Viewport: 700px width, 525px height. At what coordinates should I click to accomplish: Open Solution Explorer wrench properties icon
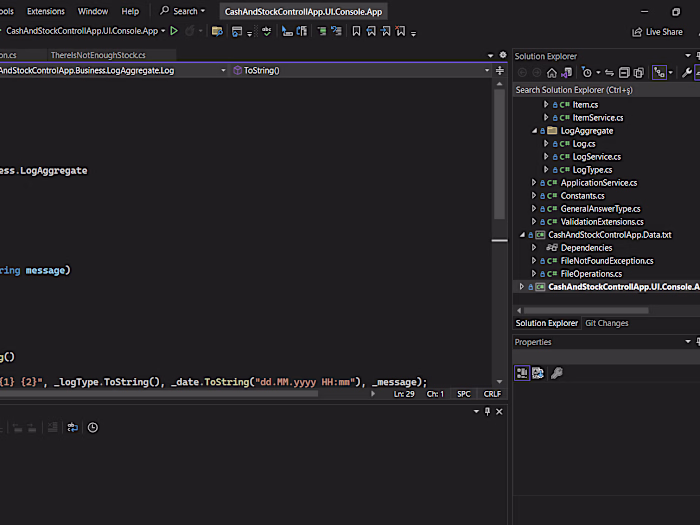686,73
